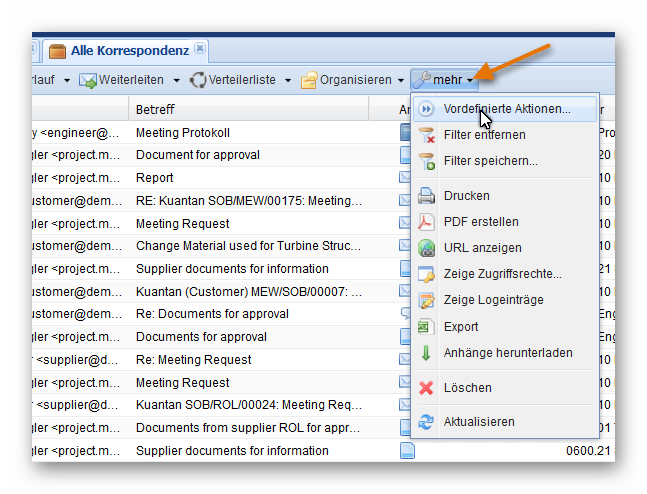Screen dimensions: 647x494
Task: Click the red X Löschen icon
Action: coord(427,388)
